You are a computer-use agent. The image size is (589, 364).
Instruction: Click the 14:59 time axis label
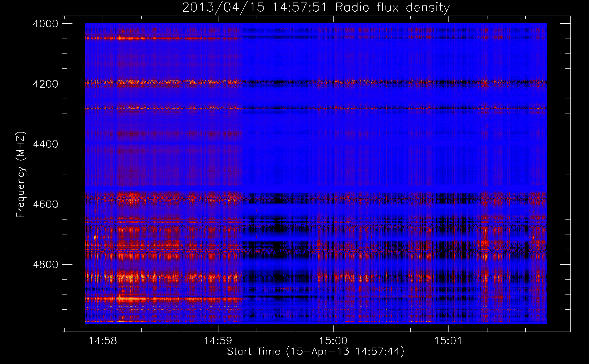(218, 341)
